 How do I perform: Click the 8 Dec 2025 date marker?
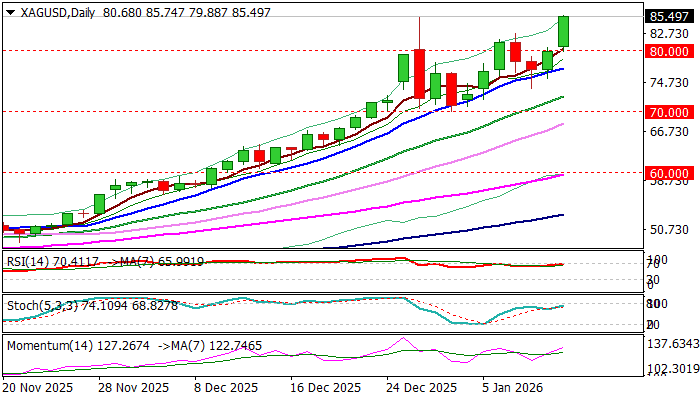(226, 387)
